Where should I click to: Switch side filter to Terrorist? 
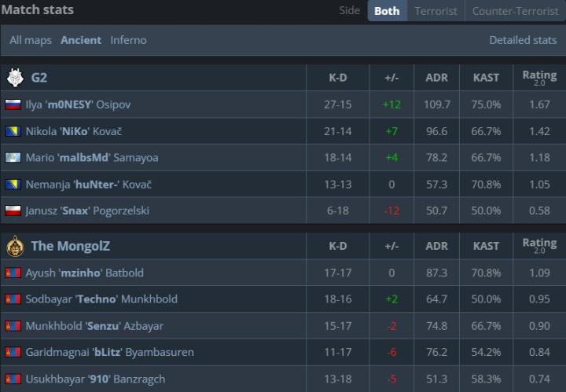[436, 11]
